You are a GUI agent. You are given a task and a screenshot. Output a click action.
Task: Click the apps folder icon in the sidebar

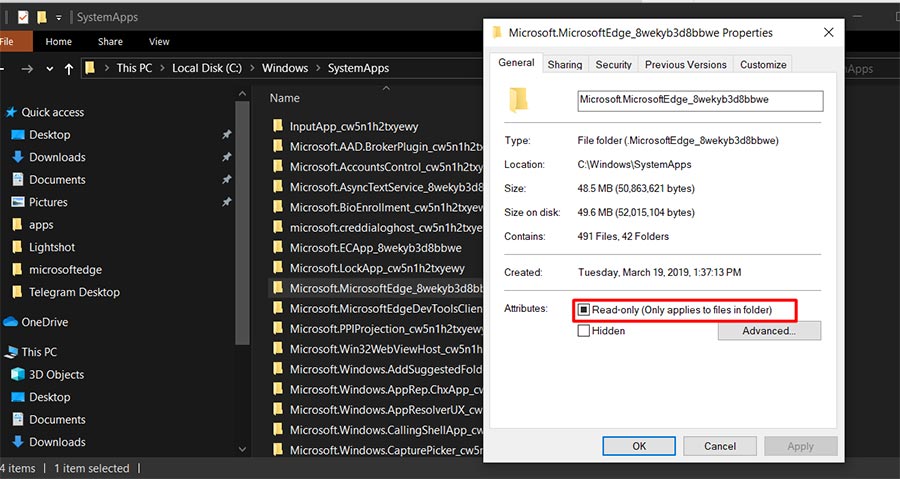(18, 224)
